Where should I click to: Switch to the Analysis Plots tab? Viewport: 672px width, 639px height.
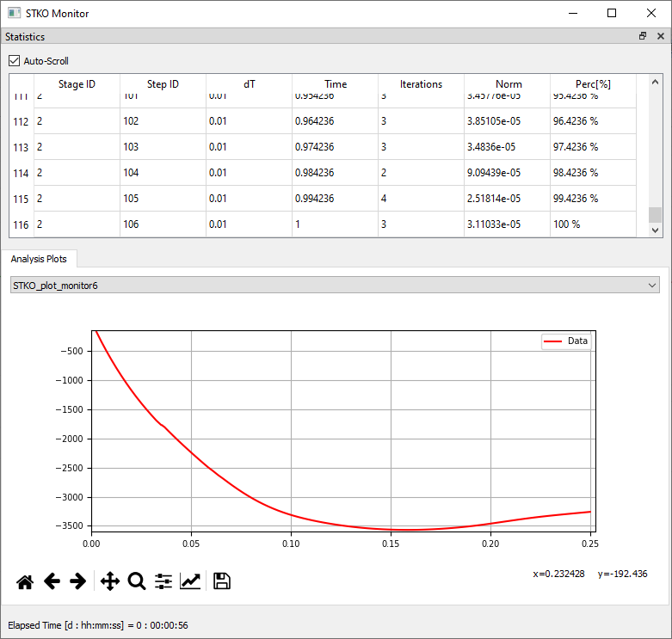[x=39, y=259]
